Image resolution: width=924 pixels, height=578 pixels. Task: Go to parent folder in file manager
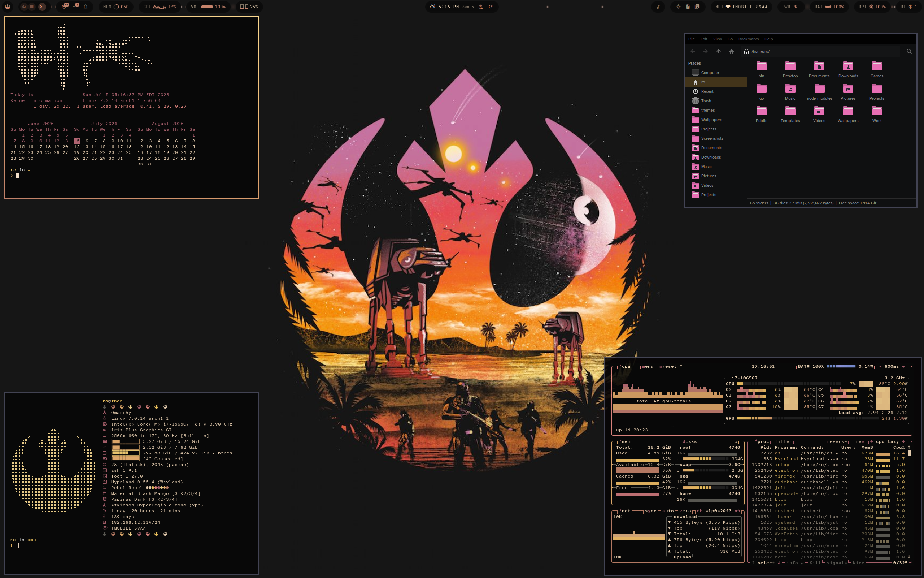click(719, 52)
